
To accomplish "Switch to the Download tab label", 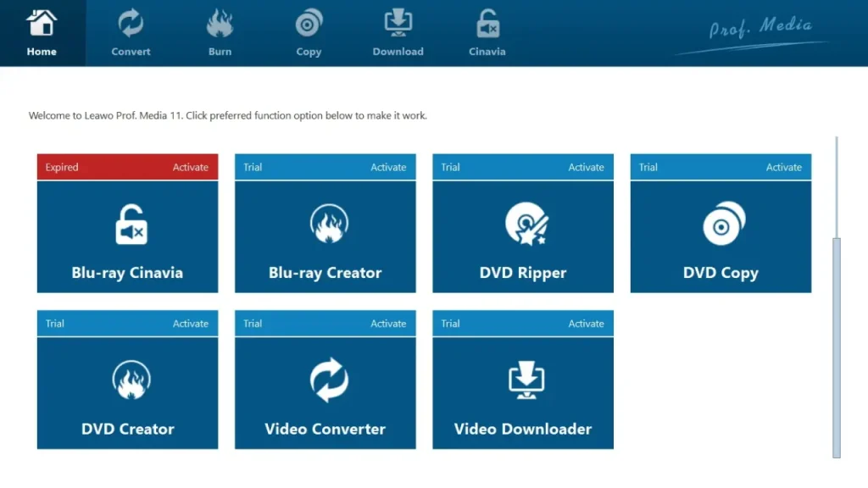I will 398,52.
